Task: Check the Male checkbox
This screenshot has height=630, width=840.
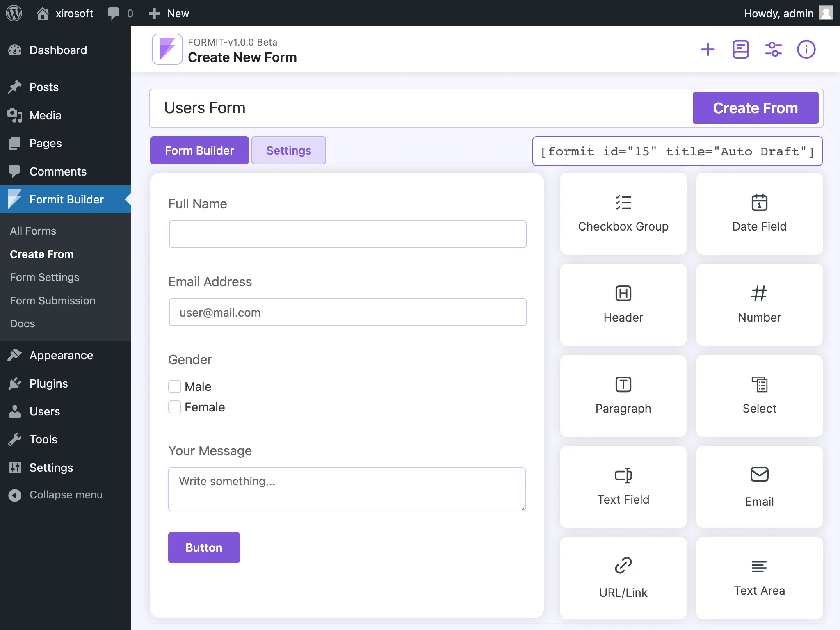Action: click(x=175, y=386)
